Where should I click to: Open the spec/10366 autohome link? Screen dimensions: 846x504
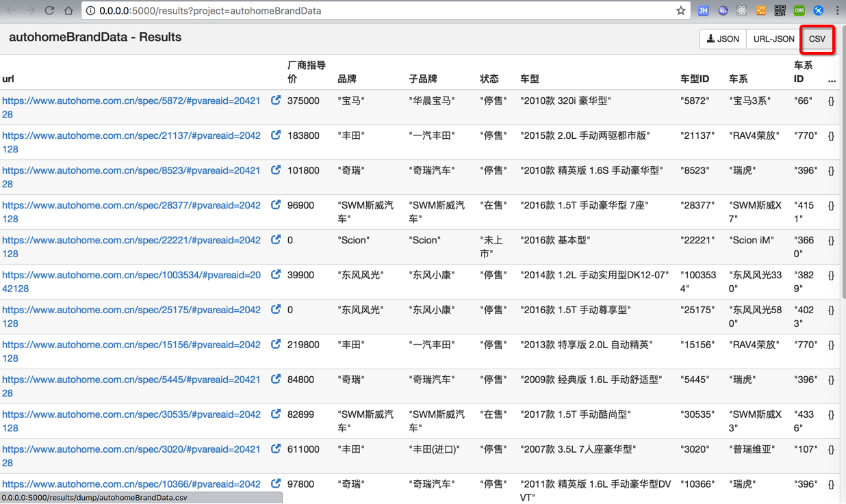pos(131,484)
